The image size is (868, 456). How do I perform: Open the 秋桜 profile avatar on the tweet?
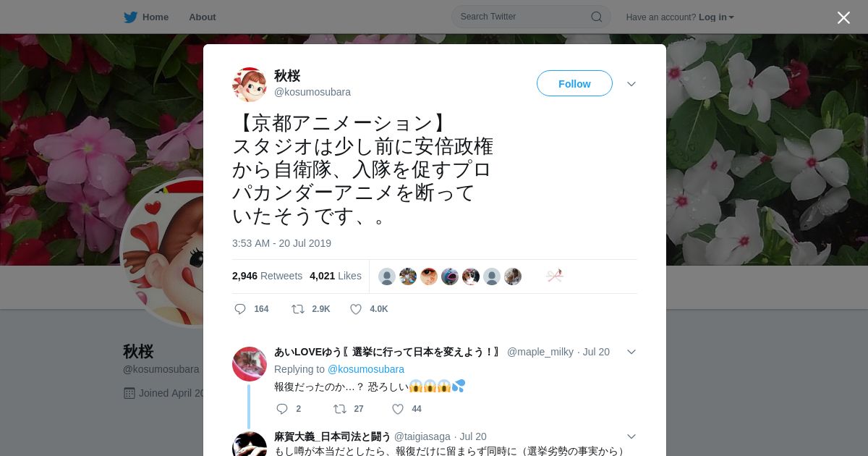(x=250, y=85)
